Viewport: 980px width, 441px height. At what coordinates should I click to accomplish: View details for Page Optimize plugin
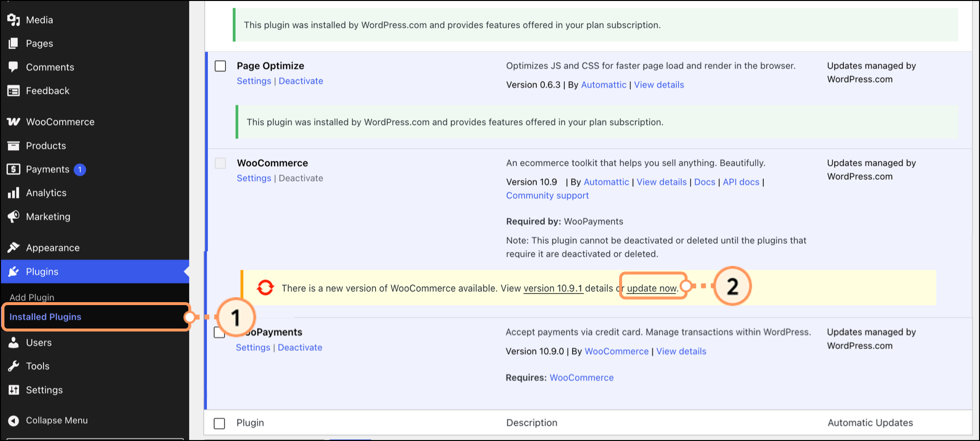pos(659,85)
